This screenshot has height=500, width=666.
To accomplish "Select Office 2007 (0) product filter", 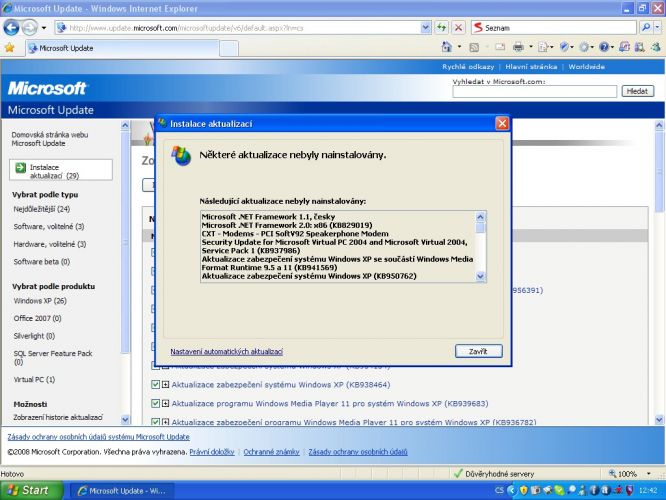I will (x=37, y=318).
